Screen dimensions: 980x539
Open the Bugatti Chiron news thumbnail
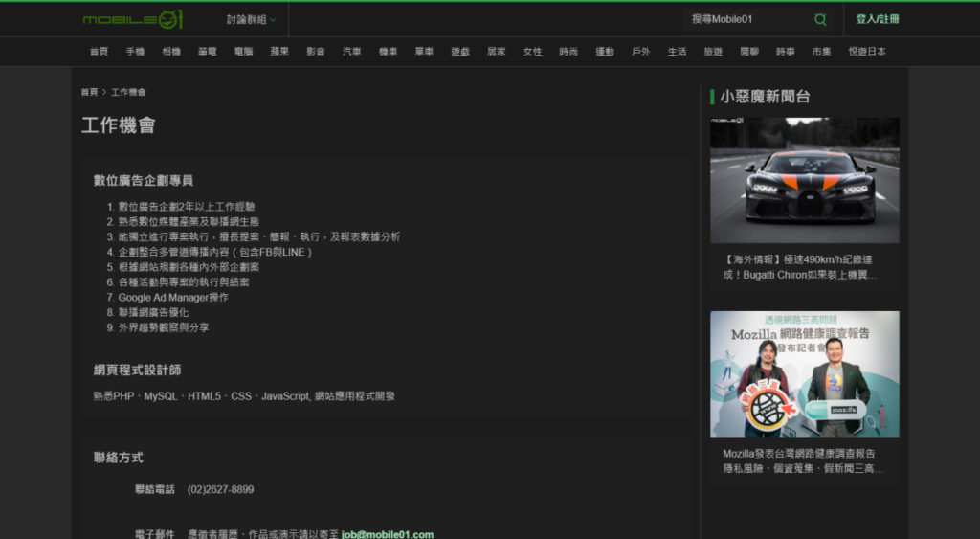(804, 180)
